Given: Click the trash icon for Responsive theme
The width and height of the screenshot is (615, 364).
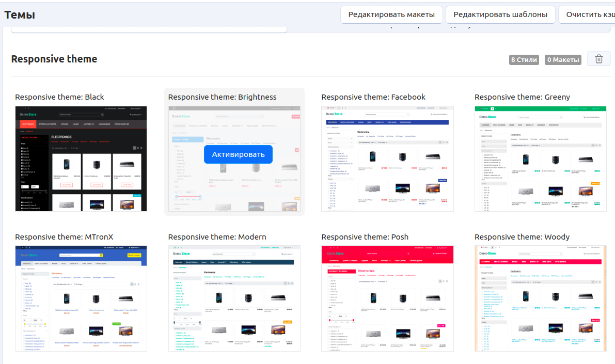Looking at the screenshot, I should click(x=598, y=59).
